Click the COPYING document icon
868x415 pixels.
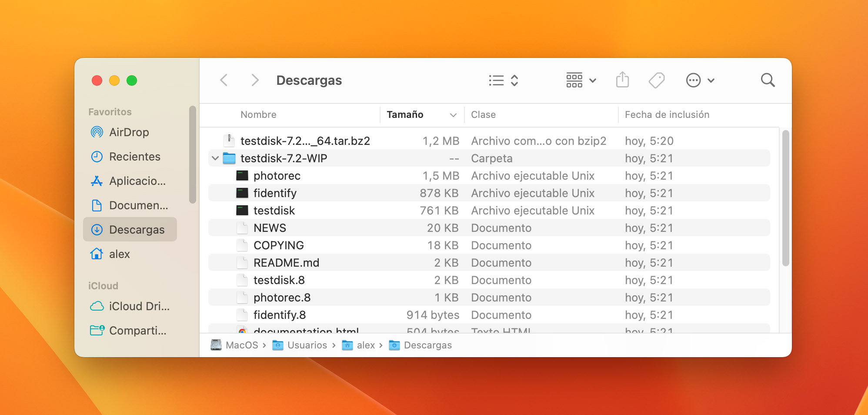coord(242,245)
